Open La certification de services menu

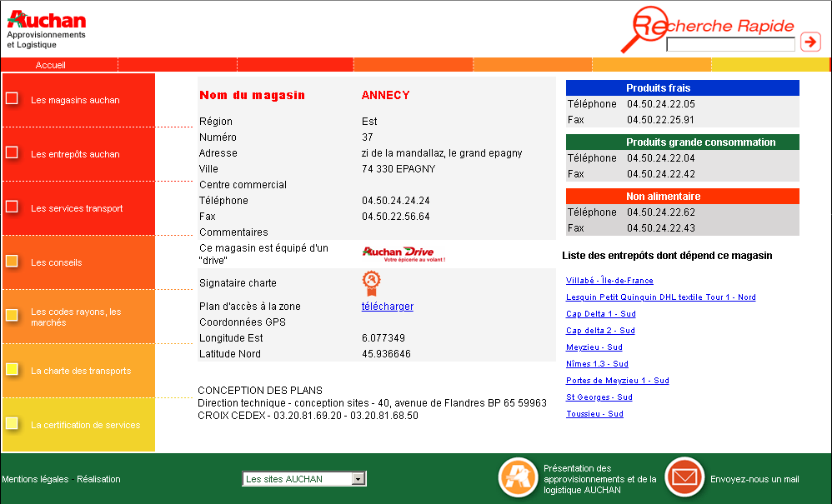[x=85, y=425]
